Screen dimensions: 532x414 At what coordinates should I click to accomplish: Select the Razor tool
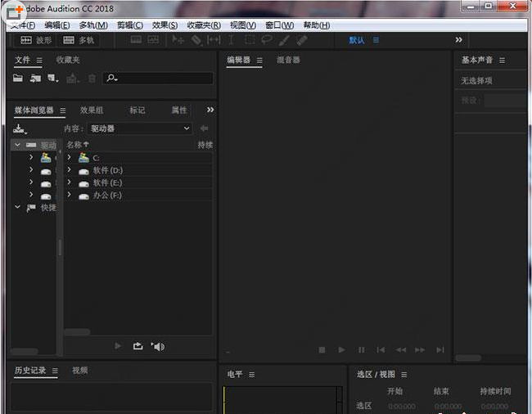point(196,40)
